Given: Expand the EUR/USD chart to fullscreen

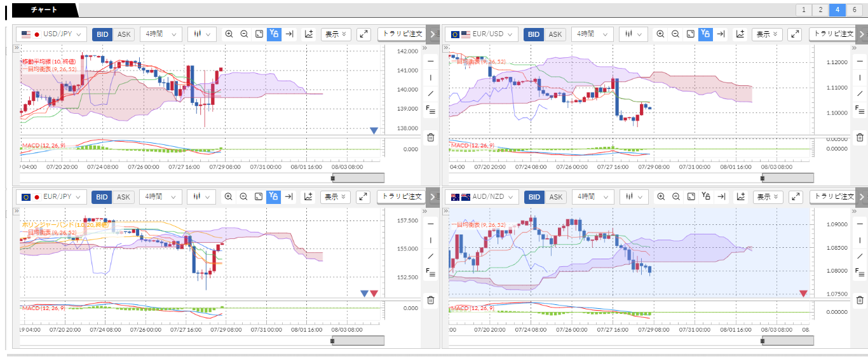Looking at the screenshot, I should tap(795, 34).
